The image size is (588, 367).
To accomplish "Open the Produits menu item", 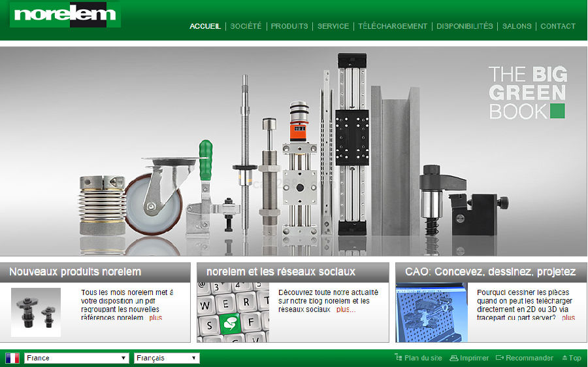I will tap(289, 26).
